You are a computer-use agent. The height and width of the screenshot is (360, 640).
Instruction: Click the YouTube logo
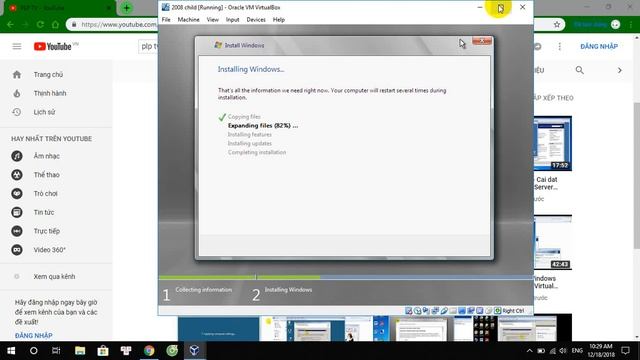pyautogui.click(x=53, y=47)
